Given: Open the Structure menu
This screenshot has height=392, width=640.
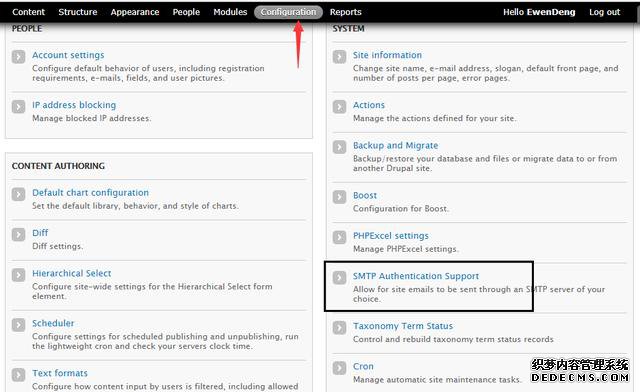Looking at the screenshot, I should coord(78,12).
